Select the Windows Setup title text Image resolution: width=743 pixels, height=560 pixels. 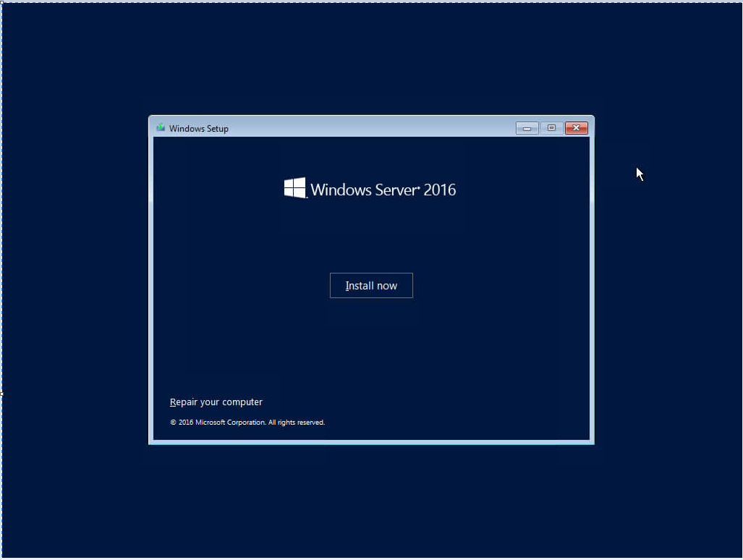[200, 128]
